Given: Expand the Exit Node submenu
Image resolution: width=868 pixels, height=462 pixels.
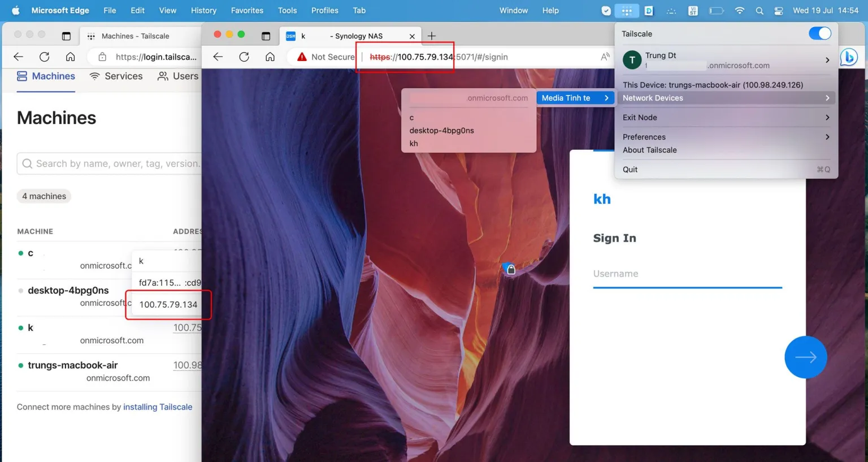Looking at the screenshot, I should tap(827, 117).
